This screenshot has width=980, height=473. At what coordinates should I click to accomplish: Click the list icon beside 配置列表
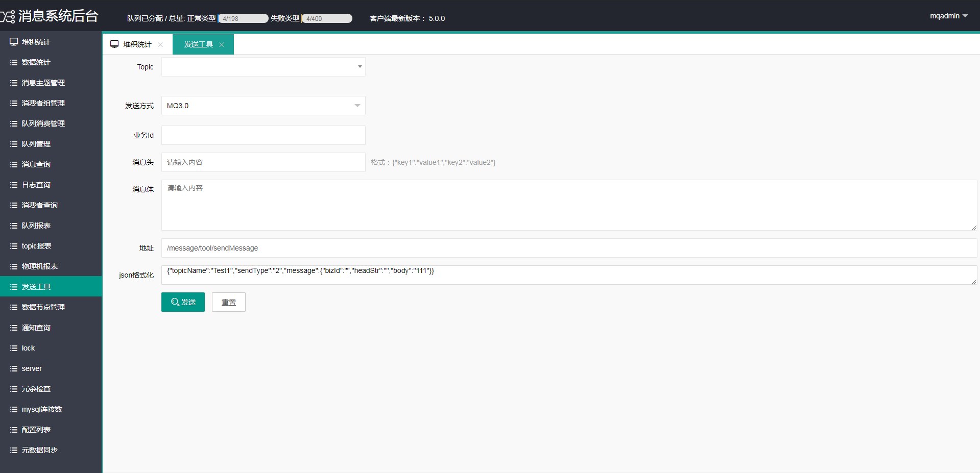pos(14,430)
